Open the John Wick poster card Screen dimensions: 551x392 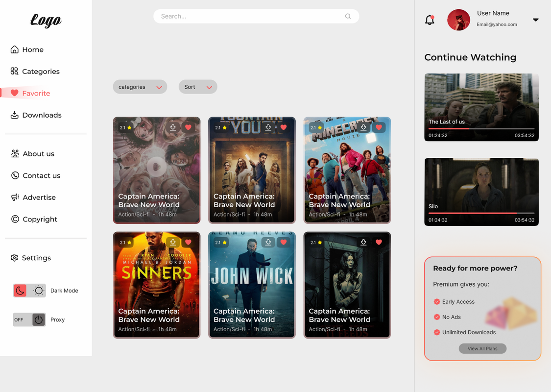[252, 285]
